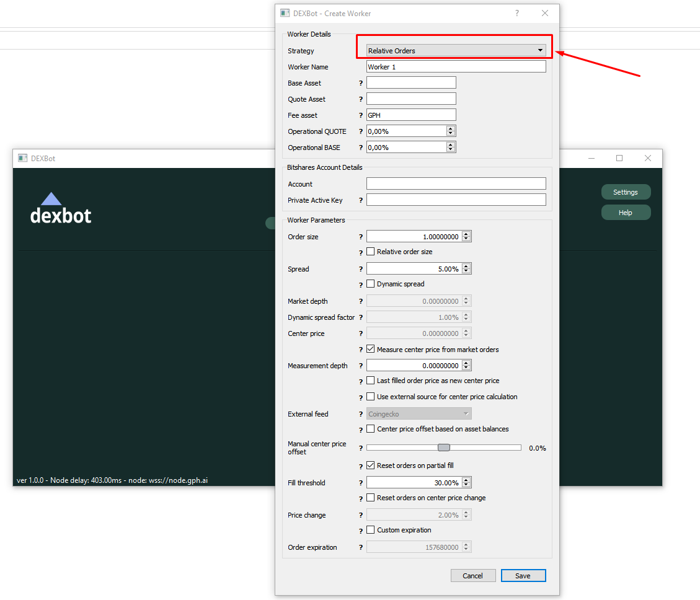Click the help question mark beside Custom expiration
This screenshot has height=600, width=700.
coord(361,531)
